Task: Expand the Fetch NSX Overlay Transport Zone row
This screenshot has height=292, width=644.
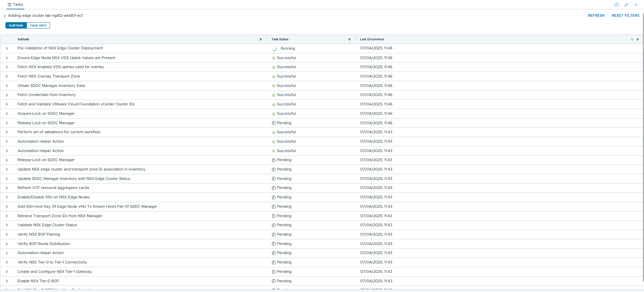Action: (7, 77)
